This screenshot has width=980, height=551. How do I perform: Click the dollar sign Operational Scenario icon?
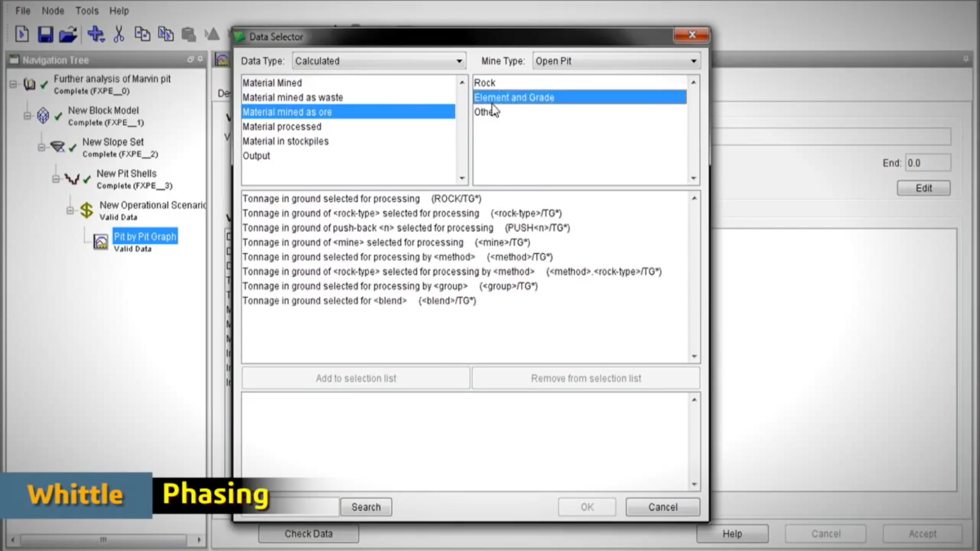pyautogui.click(x=87, y=211)
